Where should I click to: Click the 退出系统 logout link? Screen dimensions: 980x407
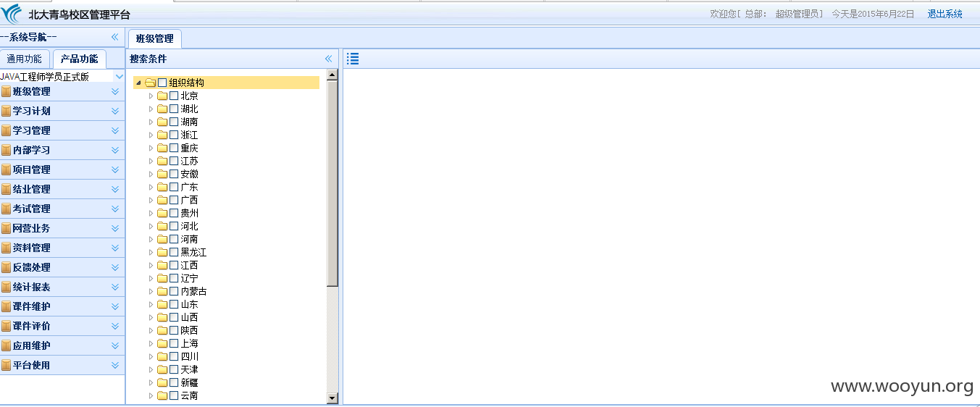(945, 14)
